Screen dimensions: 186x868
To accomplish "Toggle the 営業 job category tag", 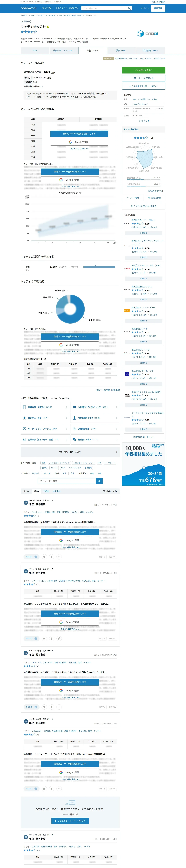I will coord(43,463).
